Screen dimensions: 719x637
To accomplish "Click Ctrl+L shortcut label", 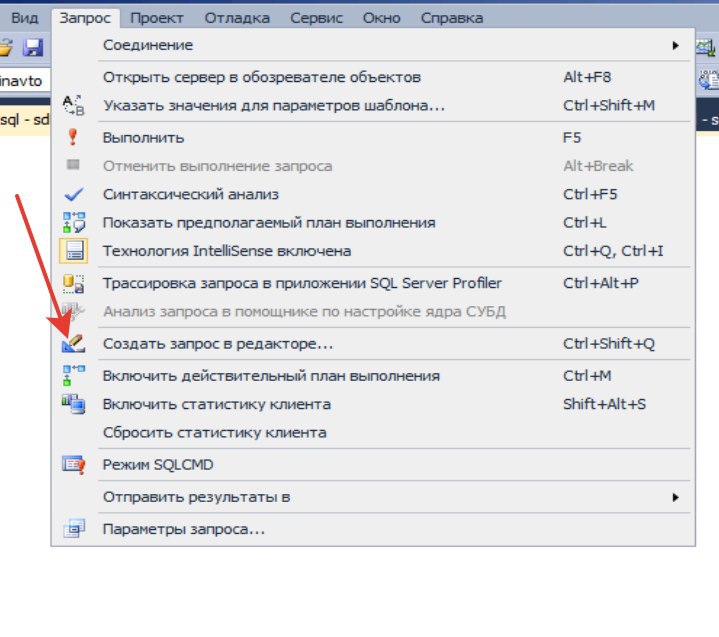I will pos(585,223).
